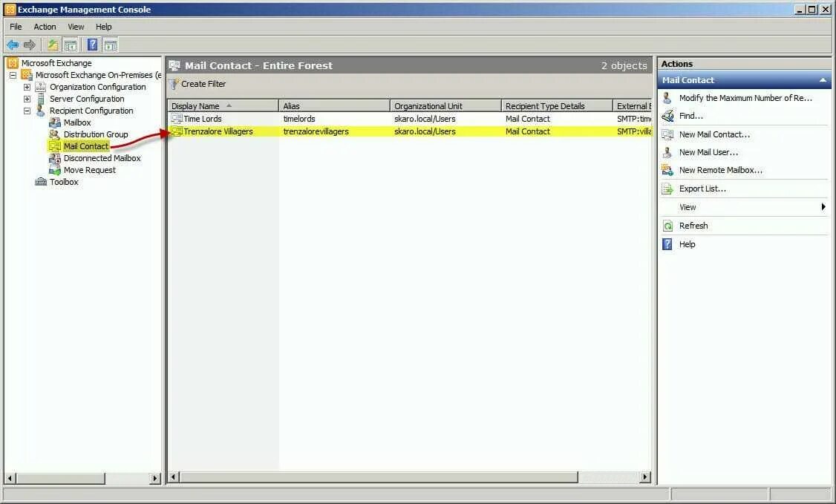Sort by Organizational Unit column header

(x=445, y=106)
